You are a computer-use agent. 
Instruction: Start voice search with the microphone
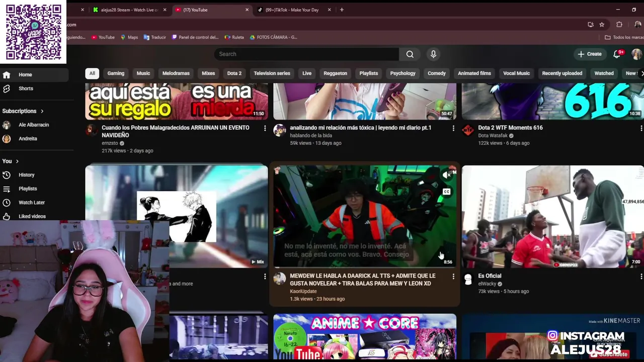[433, 54]
